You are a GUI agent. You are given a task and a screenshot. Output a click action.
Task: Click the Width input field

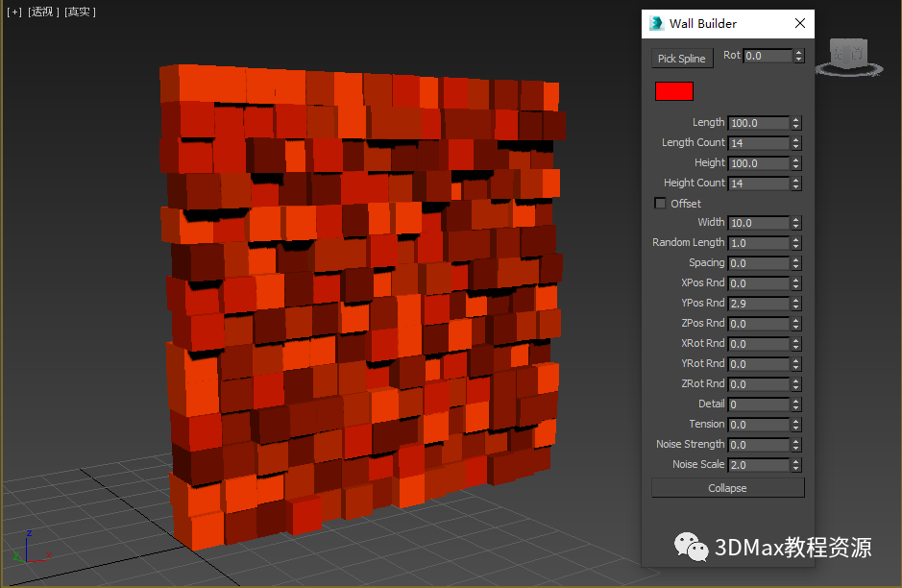759,223
